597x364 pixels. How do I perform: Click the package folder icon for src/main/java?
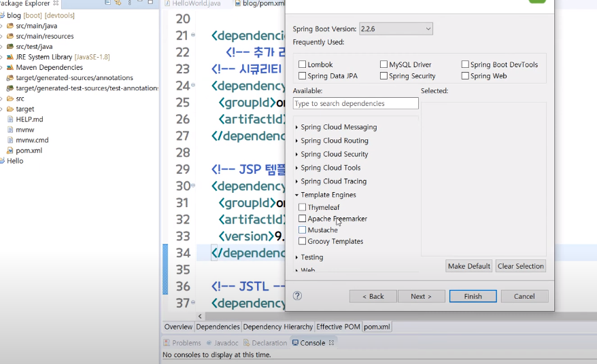[10, 26]
